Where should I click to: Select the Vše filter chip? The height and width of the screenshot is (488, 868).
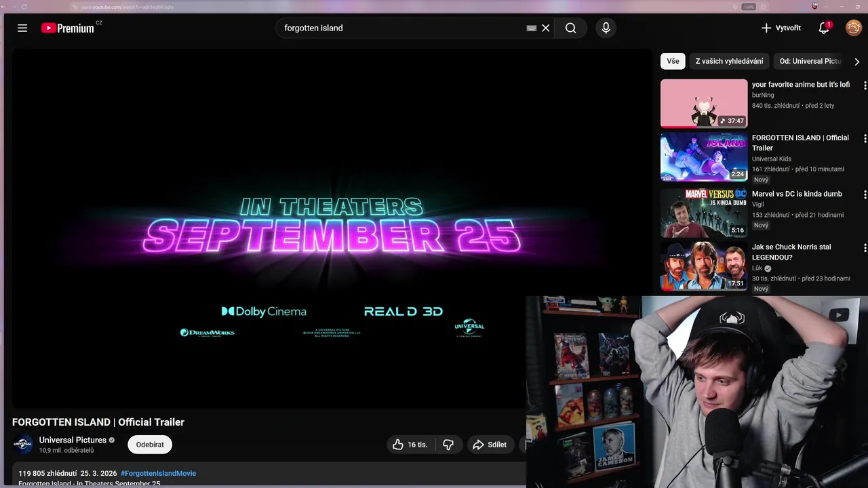[x=673, y=61]
